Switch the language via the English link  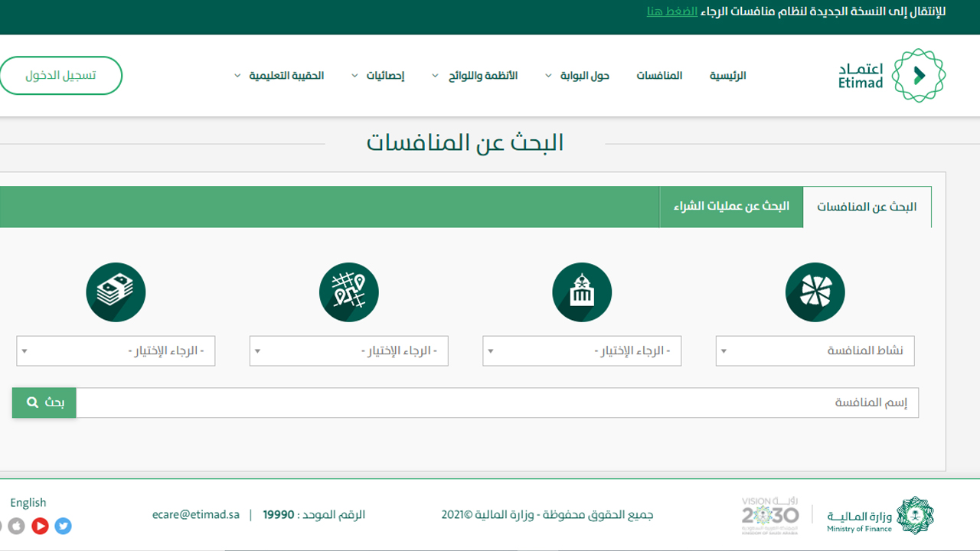pyautogui.click(x=28, y=503)
